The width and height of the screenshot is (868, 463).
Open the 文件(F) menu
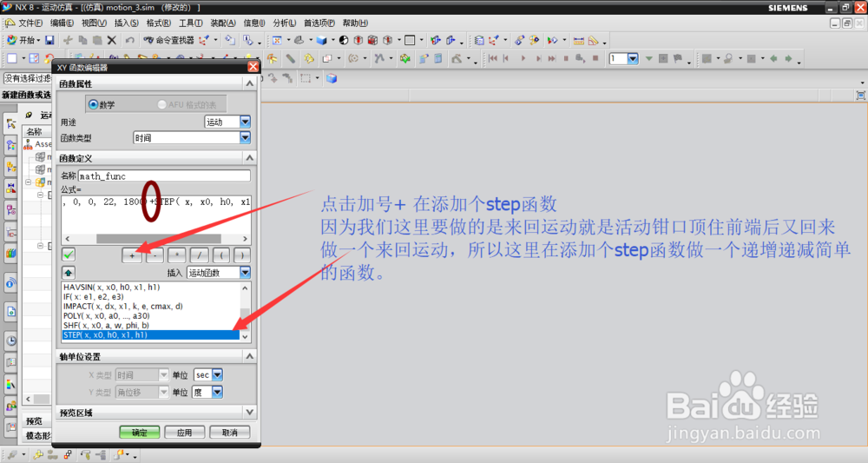coord(30,23)
